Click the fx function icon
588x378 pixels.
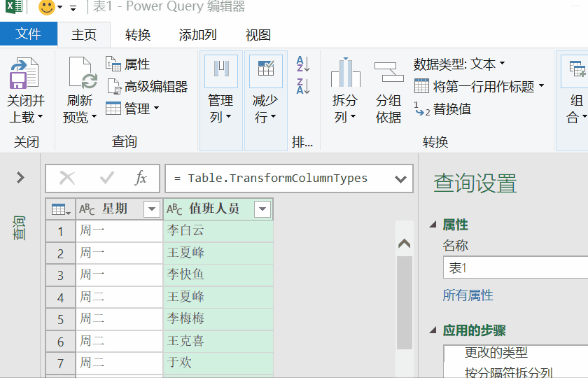141,178
